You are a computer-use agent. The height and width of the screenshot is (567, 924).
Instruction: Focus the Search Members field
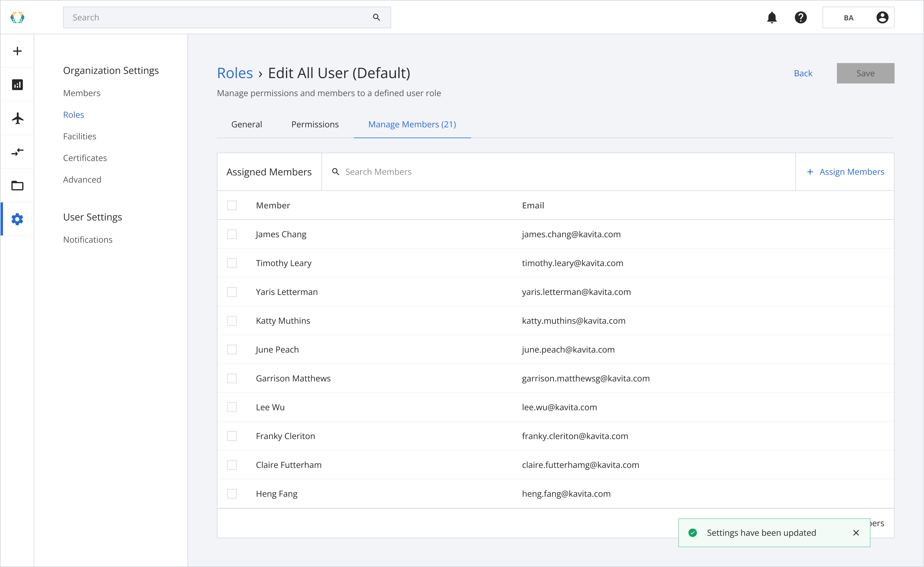click(558, 172)
